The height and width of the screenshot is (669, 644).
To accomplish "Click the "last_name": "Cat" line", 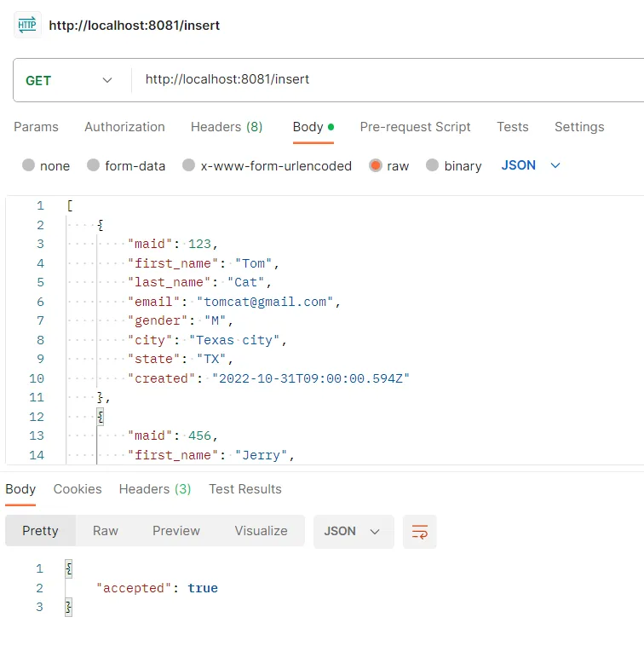I will [199, 282].
